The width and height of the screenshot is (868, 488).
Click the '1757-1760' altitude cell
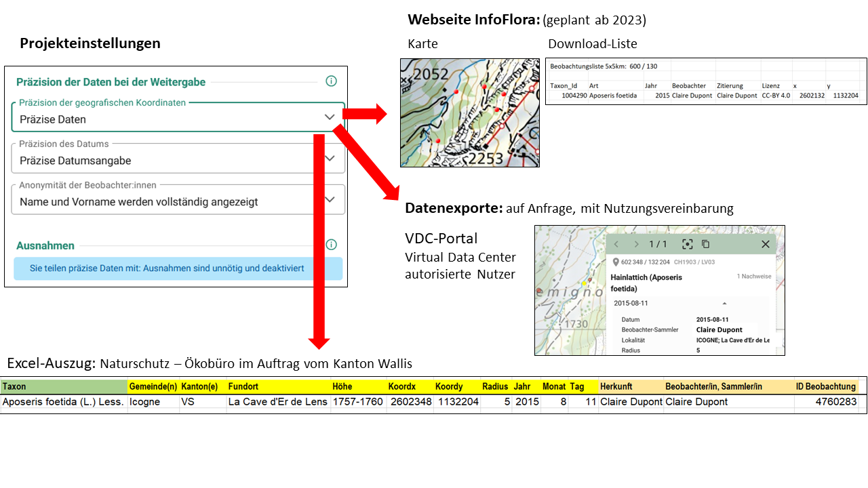pyautogui.click(x=357, y=401)
